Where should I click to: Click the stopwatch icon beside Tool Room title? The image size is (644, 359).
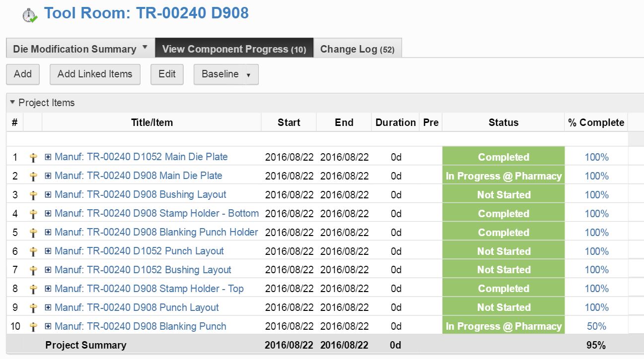coord(30,15)
